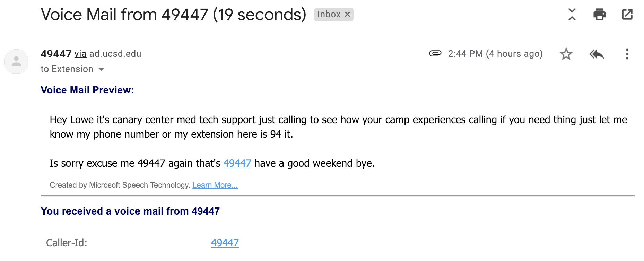The image size is (644, 261).
Task: Click the reply all arrow icon
Action: point(597,54)
